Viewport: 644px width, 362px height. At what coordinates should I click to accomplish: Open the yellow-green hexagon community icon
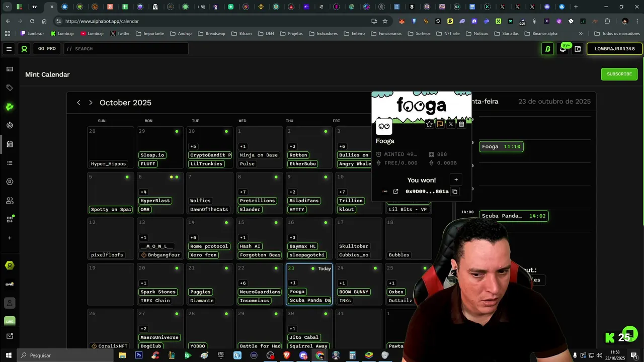[x=10, y=265]
